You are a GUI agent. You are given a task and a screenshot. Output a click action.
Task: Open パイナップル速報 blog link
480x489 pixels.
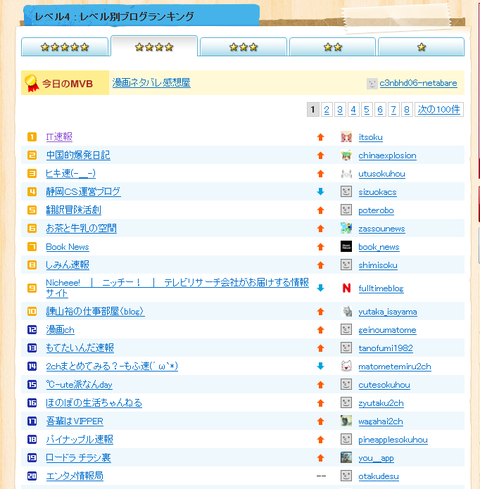[x=80, y=439]
